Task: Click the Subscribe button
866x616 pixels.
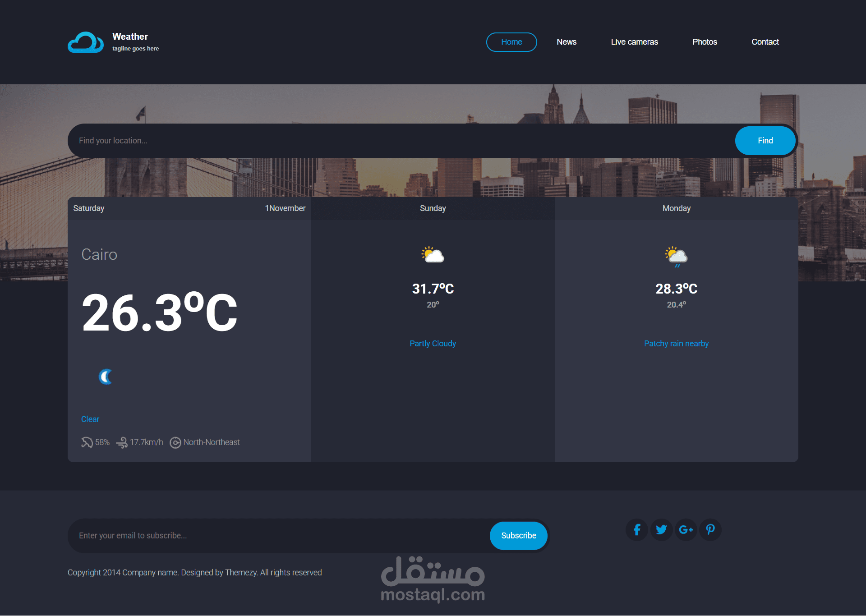Action: [518, 535]
